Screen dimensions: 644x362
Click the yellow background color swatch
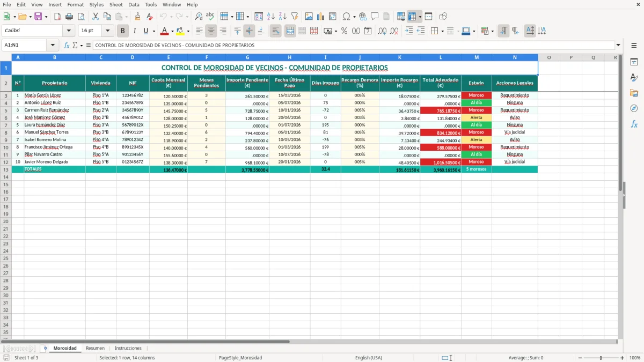click(x=180, y=31)
